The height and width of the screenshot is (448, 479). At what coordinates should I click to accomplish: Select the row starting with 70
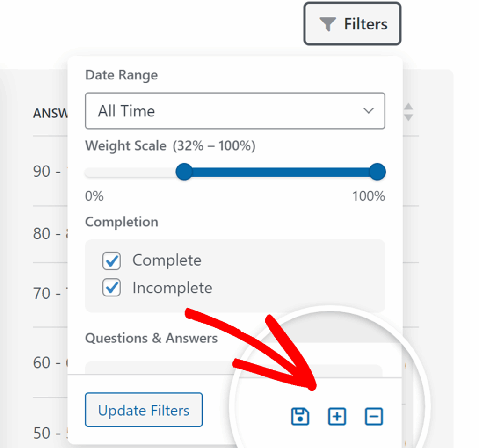pos(48,294)
